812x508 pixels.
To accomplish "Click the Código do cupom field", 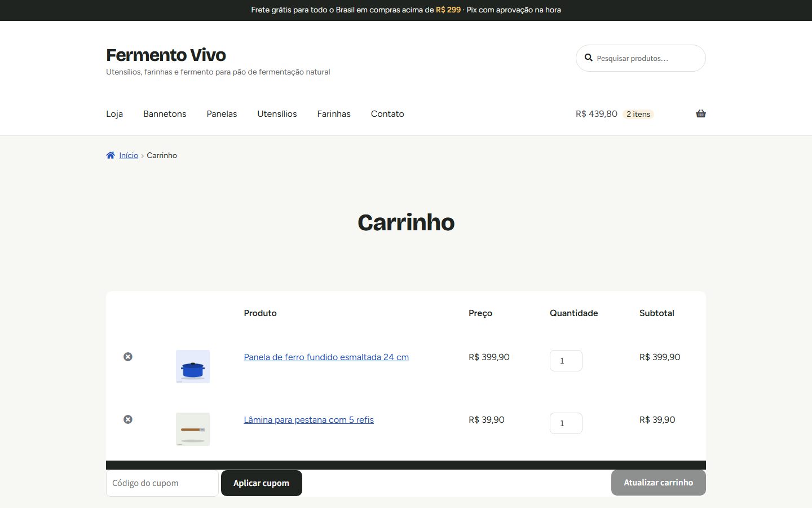I will [162, 483].
